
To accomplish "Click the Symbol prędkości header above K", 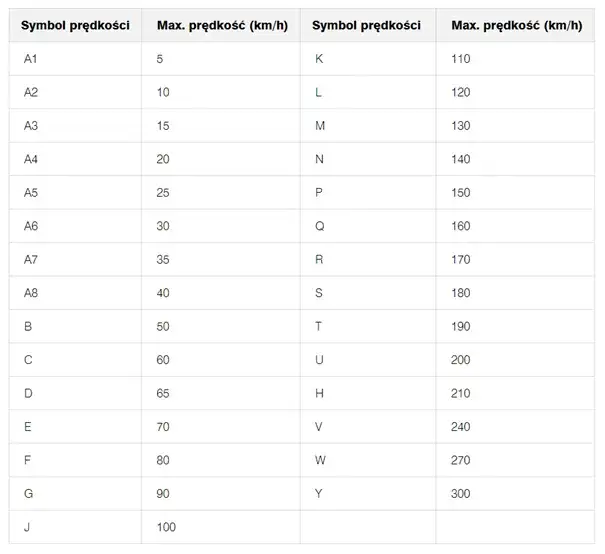I will click(x=366, y=25).
